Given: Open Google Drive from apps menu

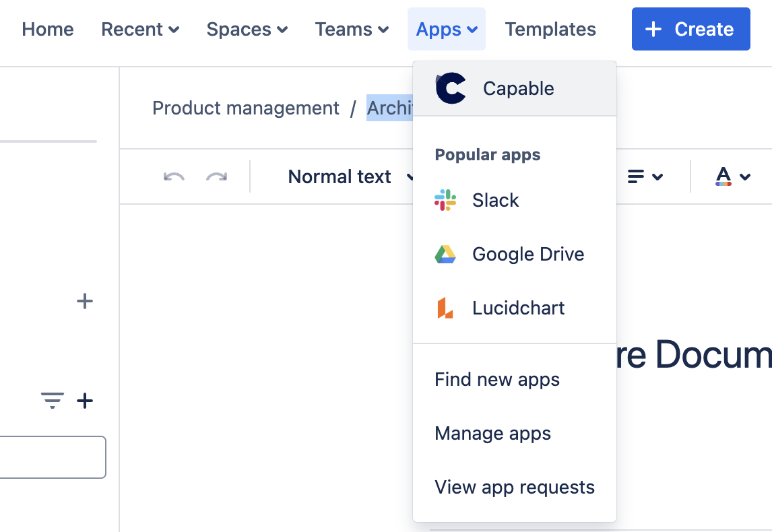Looking at the screenshot, I should (527, 254).
